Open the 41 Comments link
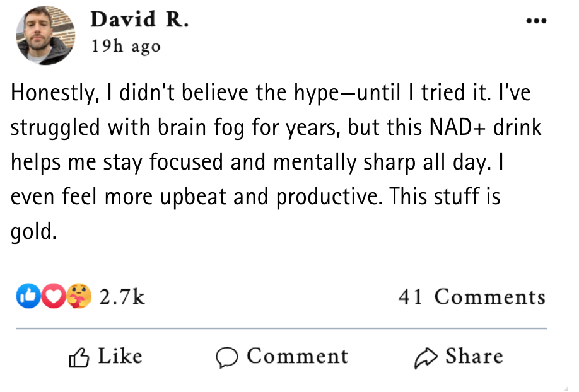579x392 pixels. pyautogui.click(x=471, y=296)
